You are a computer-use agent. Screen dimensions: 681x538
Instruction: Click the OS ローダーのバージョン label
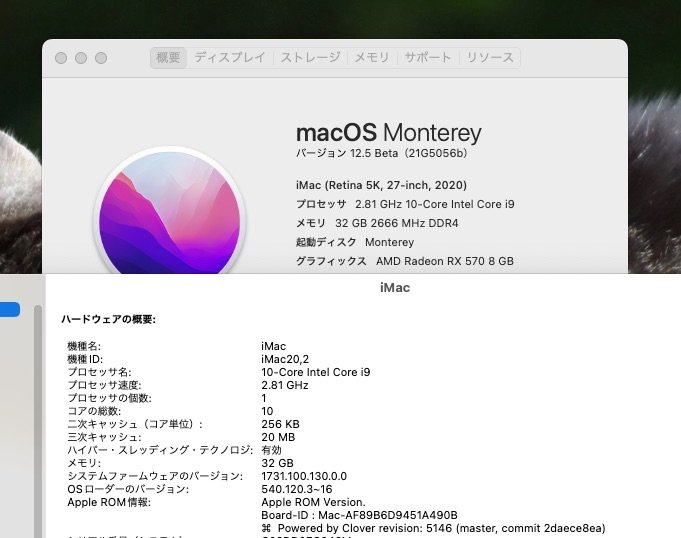coord(128,489)
